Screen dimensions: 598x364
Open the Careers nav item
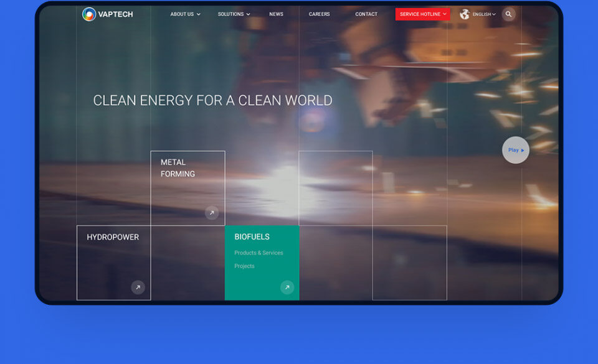[x=319, y=14]
